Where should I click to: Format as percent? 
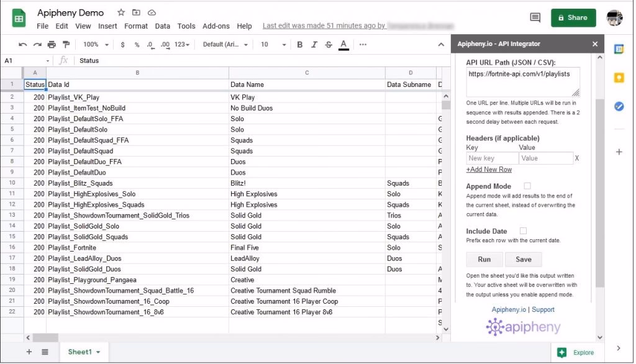pyautogui.click(x=137, y=45)
